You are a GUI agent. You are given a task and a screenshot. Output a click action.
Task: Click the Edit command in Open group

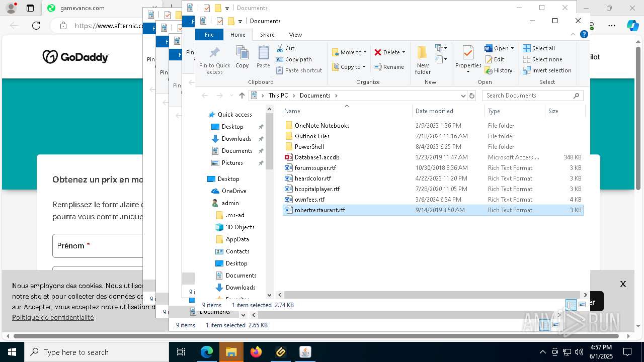pos(495,59)
